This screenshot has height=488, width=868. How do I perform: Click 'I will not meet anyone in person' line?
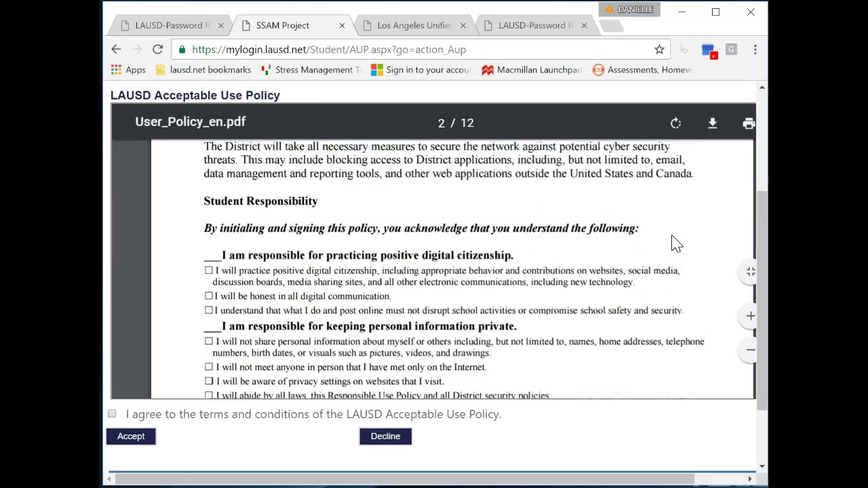click(x=351, y=367)
